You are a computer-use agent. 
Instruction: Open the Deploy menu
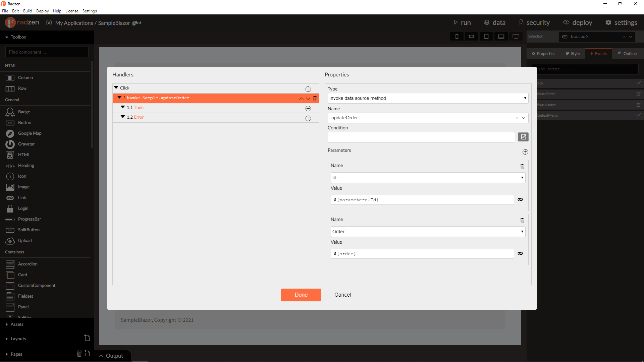[x=42, y=11]
